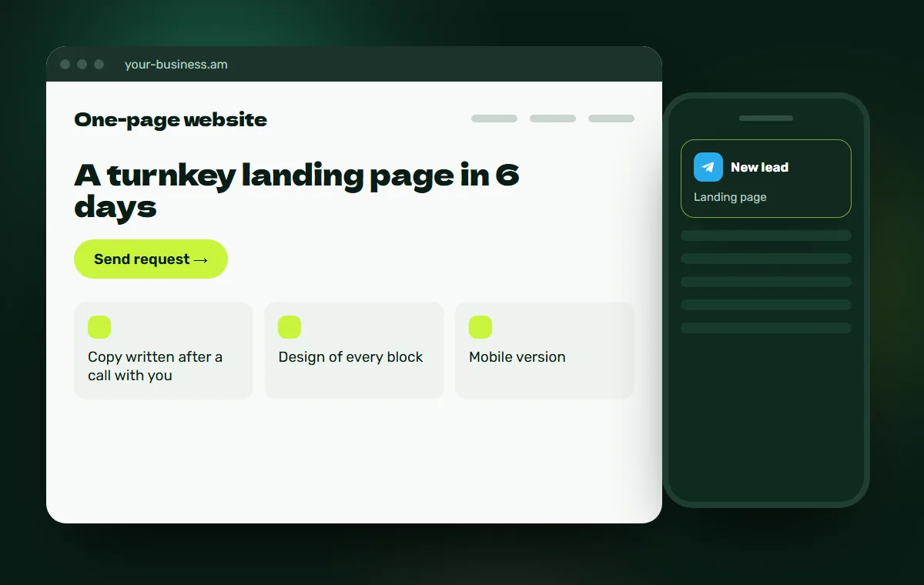Click the One-page website logo text
The image size is (924, 585).
(x=171, y=119)
